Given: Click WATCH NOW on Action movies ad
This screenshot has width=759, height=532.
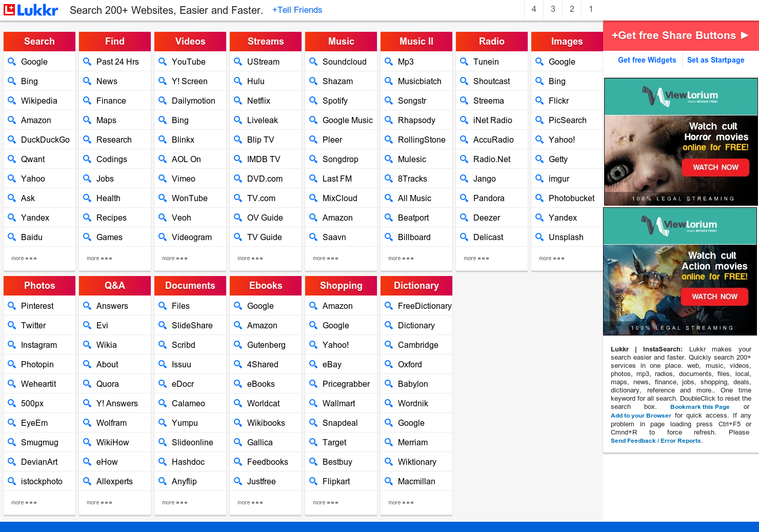Looking at the screenshot, I should pos(714,297).
